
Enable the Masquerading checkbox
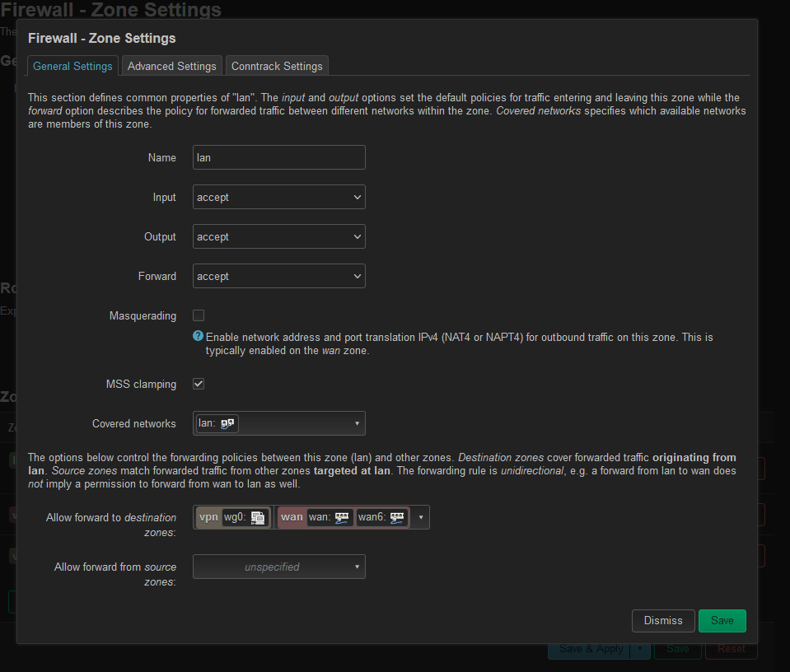pyautogui.click(x=199, y=315)
